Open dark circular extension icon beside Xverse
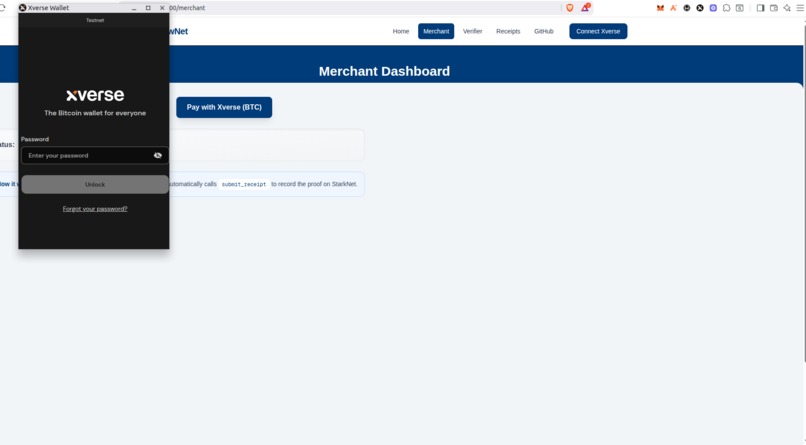This screenshot has width=806, height=445. pos(686,8)
